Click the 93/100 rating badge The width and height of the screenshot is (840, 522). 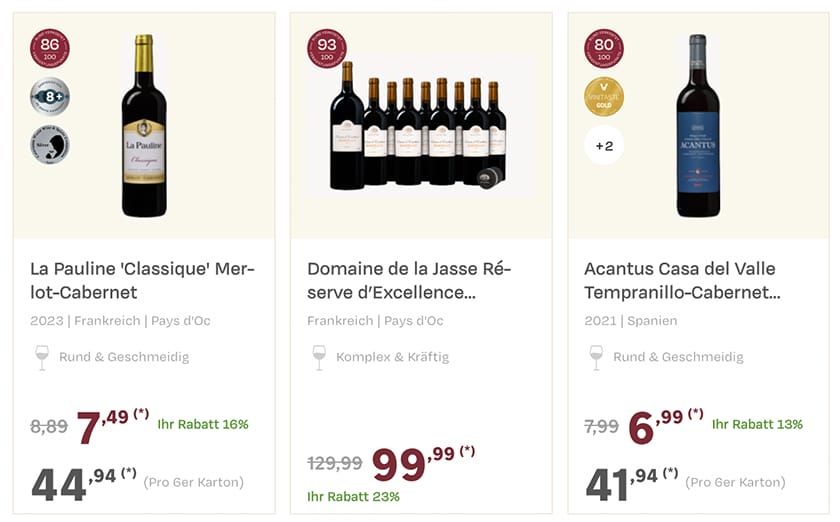[327, 48]
